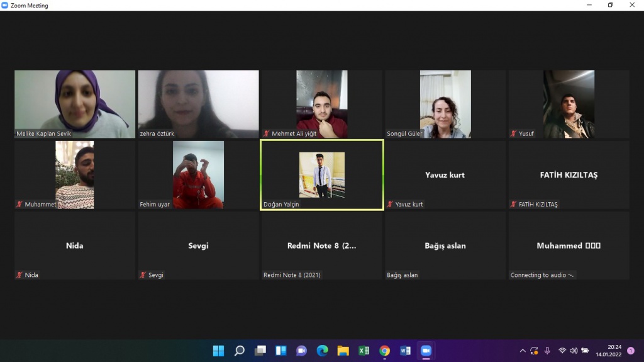Switch to Excel in the taskbar

pyautogui.click(x=364, y=351)
